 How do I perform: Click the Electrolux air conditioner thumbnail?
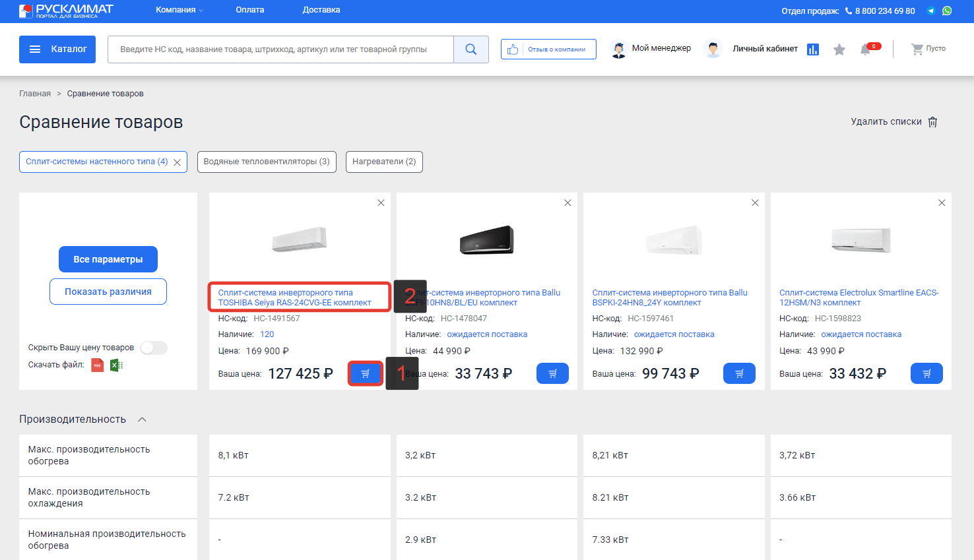pos(861,240)
